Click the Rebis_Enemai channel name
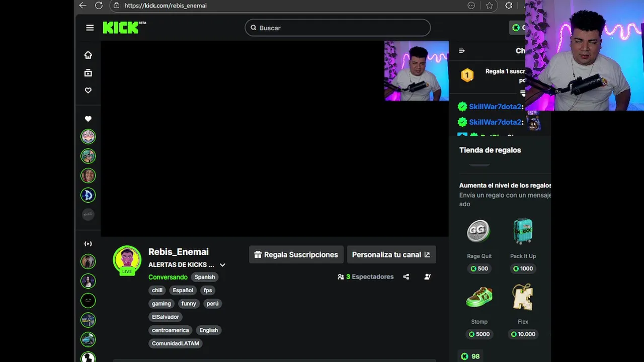This screenshot has height=362, width=644. [178, 252]
